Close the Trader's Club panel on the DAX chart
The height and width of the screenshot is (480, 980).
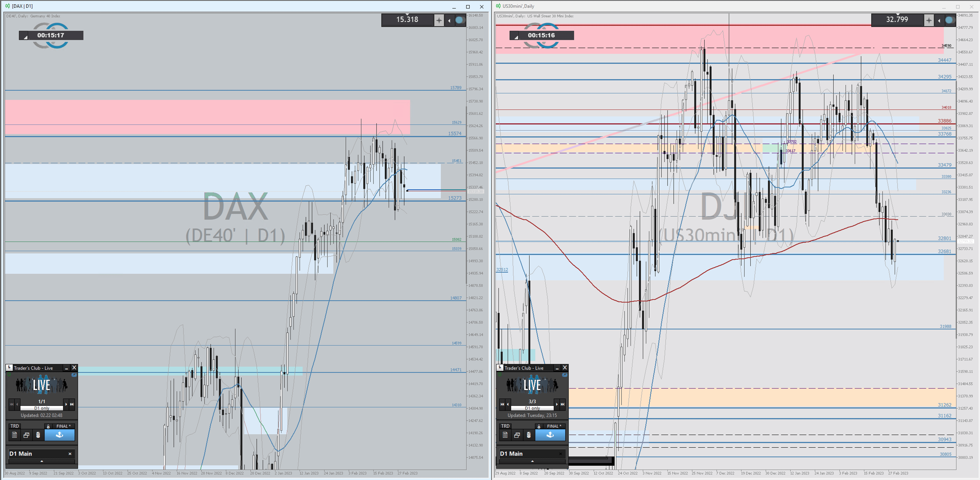click(74, 368)
